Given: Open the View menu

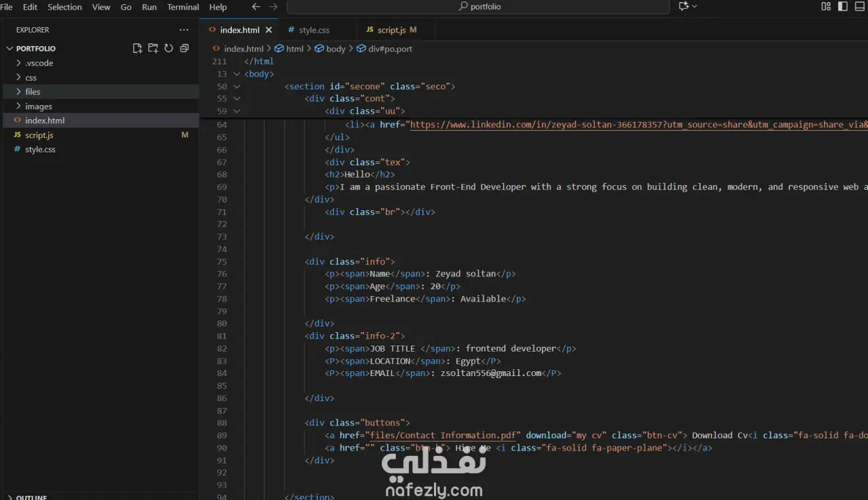Looking at the screenshot, I should 101,7.
